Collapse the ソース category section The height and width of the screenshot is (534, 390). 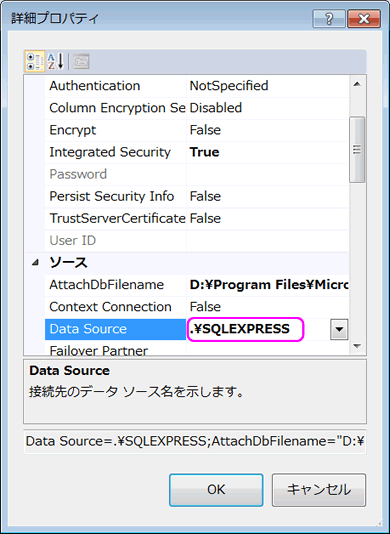pyautogui.click(x=35, y=263)
